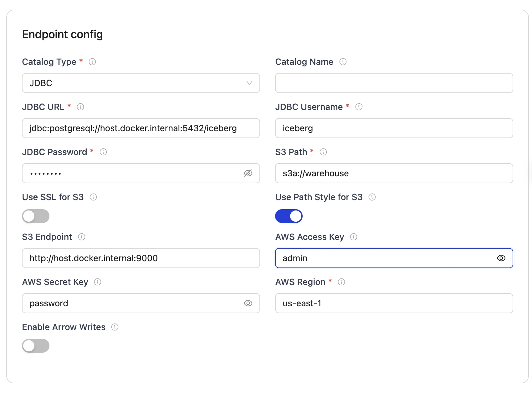Viewport: 532px width, 394px height.
Task: Click info icon next to Catalog Type
Action: (x=92, y=62)
